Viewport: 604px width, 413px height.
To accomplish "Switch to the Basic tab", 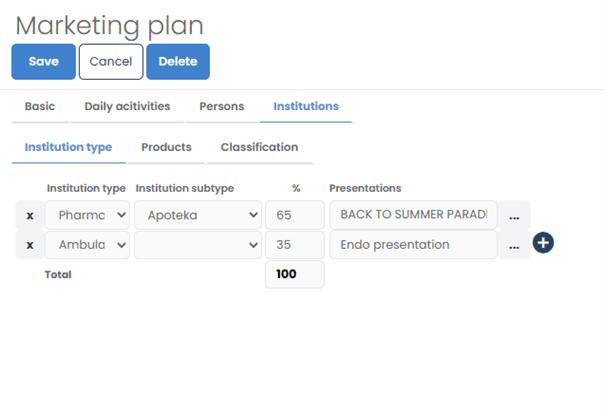I will click(x=40, y=106).
